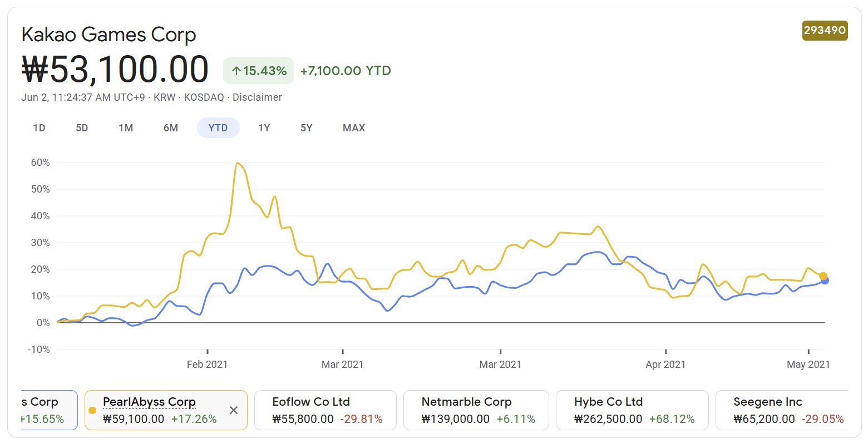Add Eoflow Co Ltd to comparison
Viewport: 868px width, 443px height.
(325, 410)
